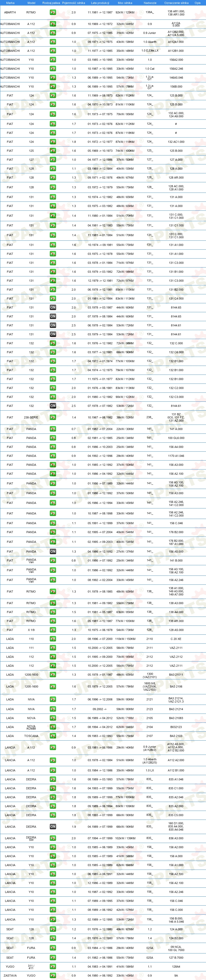Click the Nadwozie column header

tap(150, 3)
